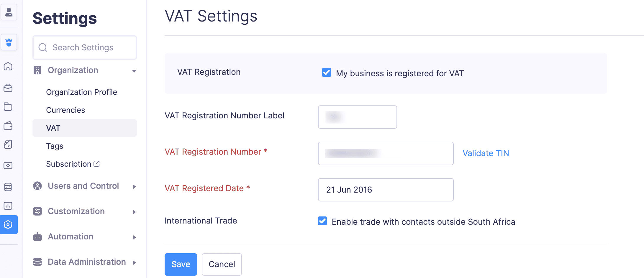
Task: Open the documents folder icon in sidebar
Action: [x=9, y=107]
